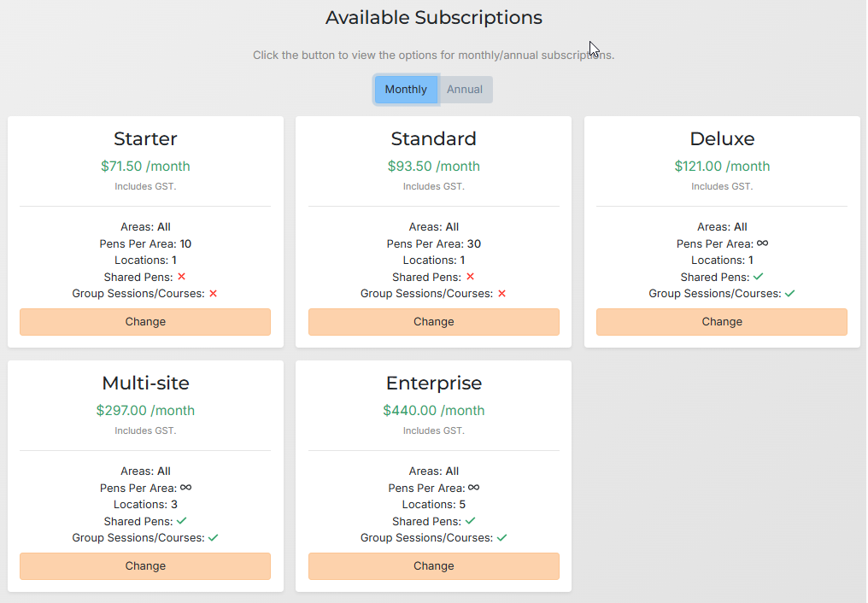Select the Monthly subscription toggle
The width and height of the screenshot is (868, 603).
pyautogui.click(x=406, y=89)
